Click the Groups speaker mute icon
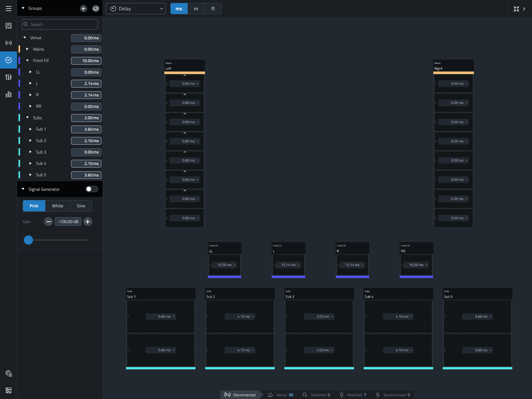 point(96,9)
